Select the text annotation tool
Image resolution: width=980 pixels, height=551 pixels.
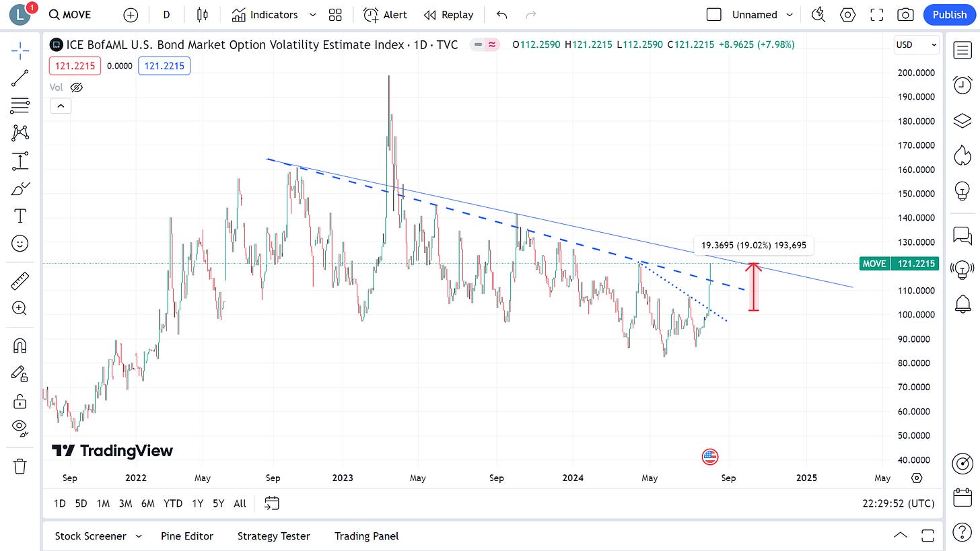20,216
